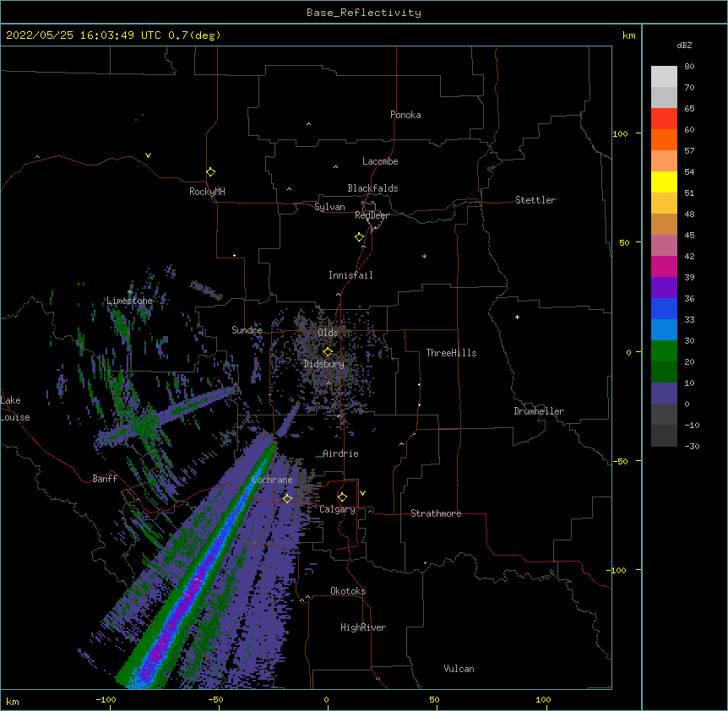
Task: Click the Olds town label
Action: [x=328, y=333]
